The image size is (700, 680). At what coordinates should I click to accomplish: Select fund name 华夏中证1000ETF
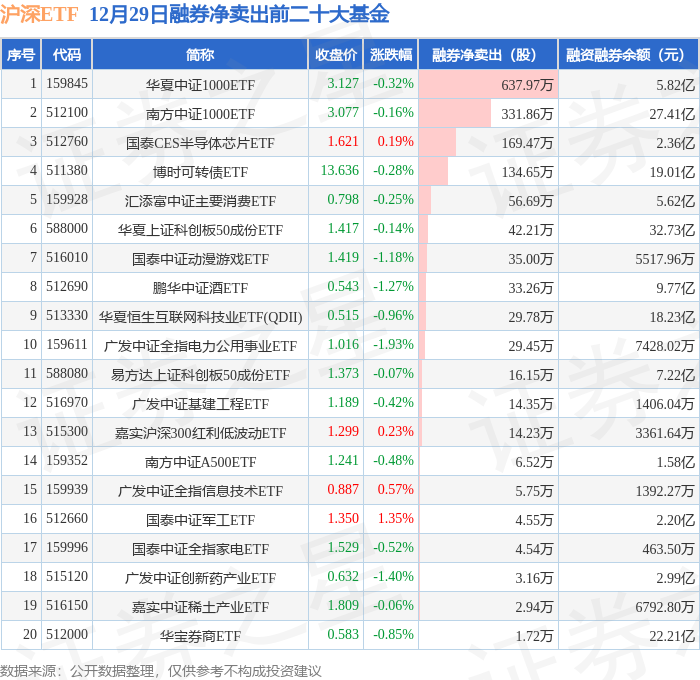tap(200, 85)
